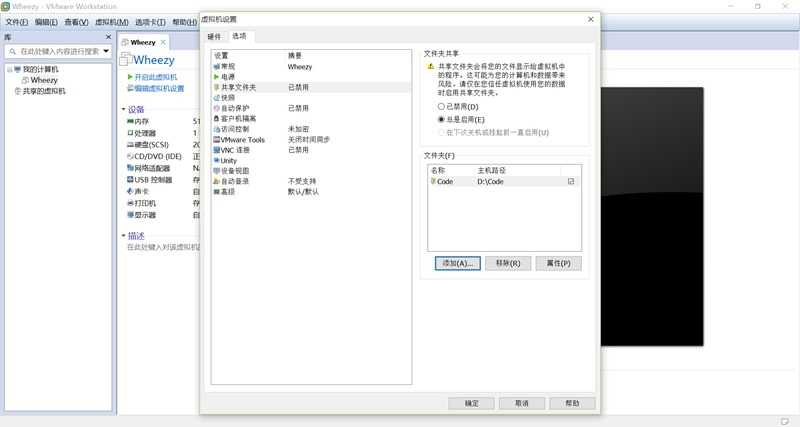
Task: Click the 高级 (Advanced) icon
Action: click(x=217, y=192)
